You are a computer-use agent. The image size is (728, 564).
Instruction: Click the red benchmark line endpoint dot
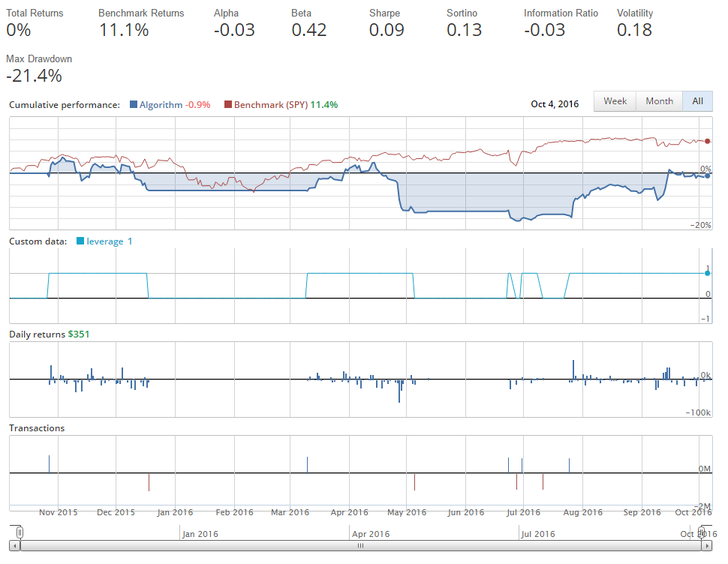pyautogui.click(x=707, y=141)
